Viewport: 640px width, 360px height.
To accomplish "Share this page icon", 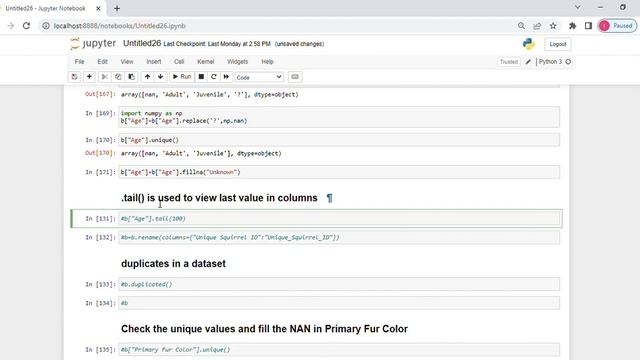I will pos(537,26).
